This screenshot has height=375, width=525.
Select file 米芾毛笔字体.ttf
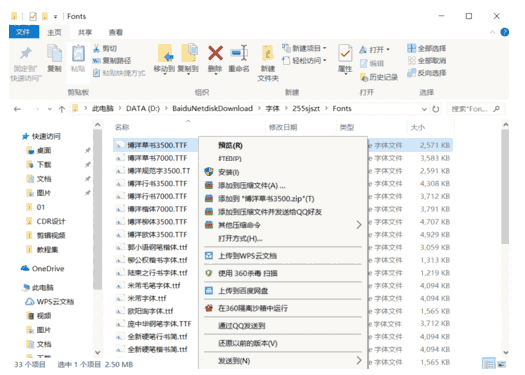[154, 286]
